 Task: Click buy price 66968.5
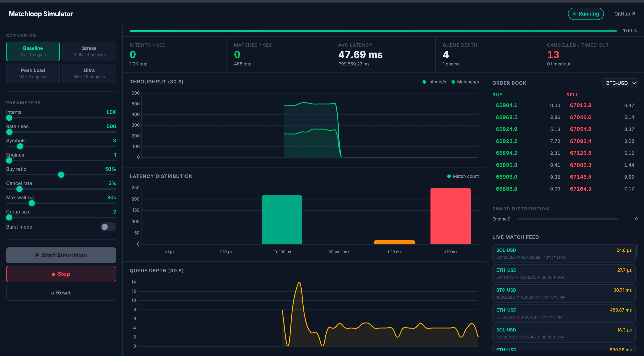point(506,117)
